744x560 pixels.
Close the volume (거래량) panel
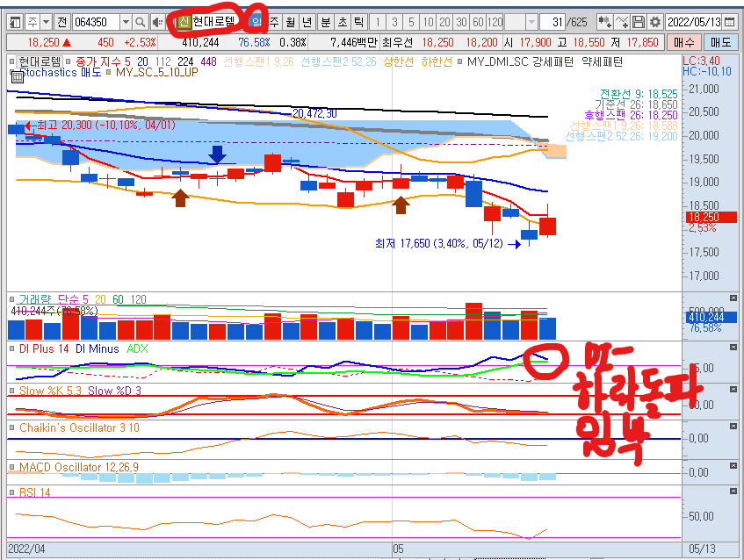[733, 298]
